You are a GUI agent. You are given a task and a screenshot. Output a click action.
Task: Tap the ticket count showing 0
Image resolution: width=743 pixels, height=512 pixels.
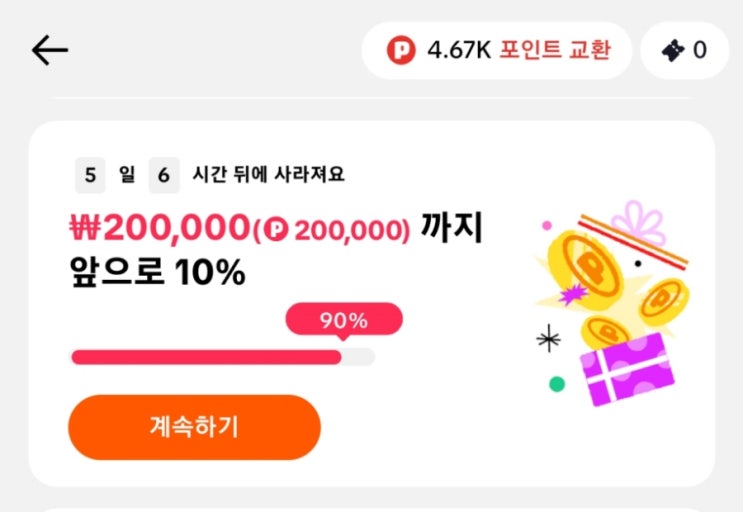coord(699,49)
